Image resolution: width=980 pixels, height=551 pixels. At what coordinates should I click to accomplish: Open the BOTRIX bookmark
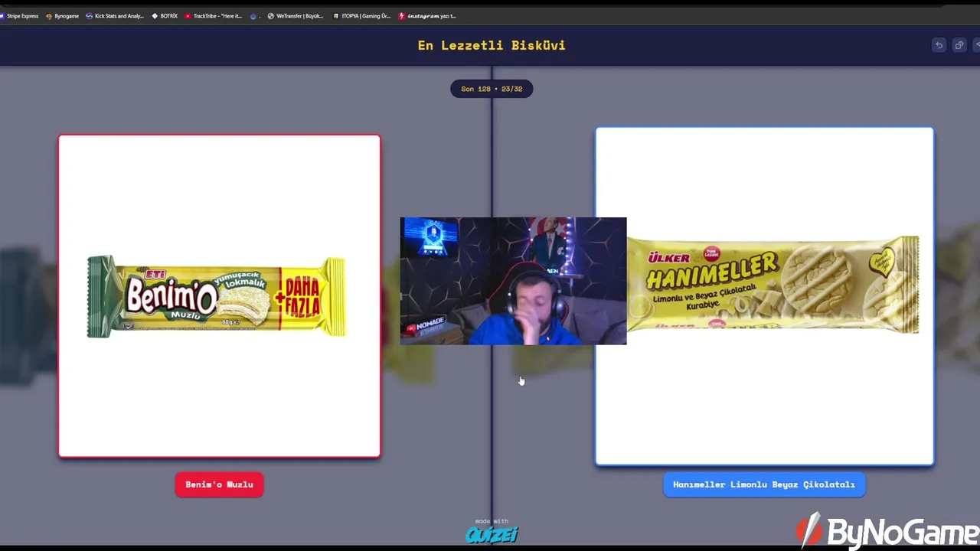pos(165,15)
